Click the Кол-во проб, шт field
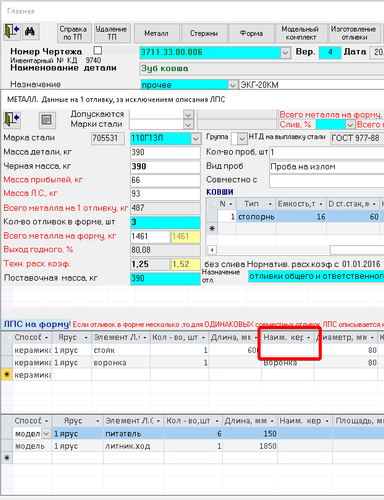 pyautogui.click(x=327, y=152)
